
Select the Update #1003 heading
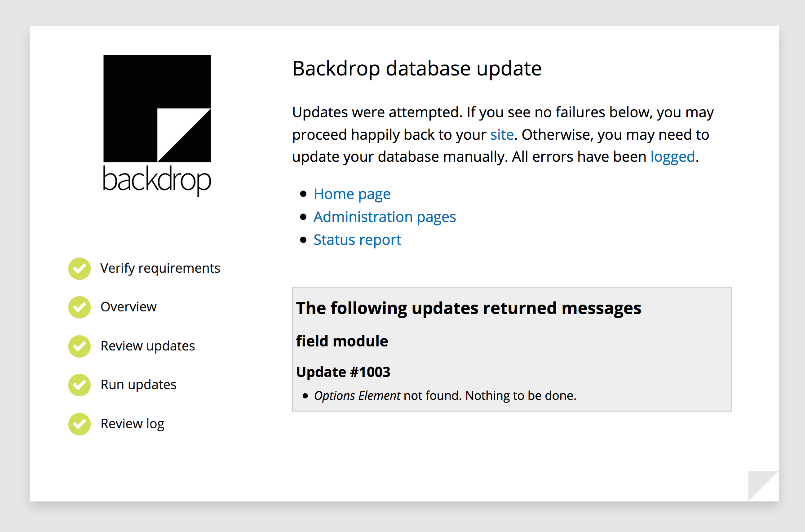click(343, 372)
